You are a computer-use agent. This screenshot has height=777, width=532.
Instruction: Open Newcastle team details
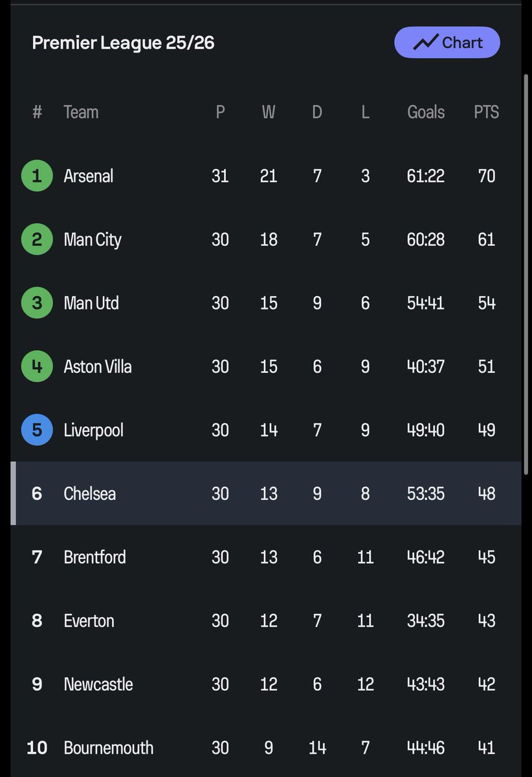pos(98,684)
